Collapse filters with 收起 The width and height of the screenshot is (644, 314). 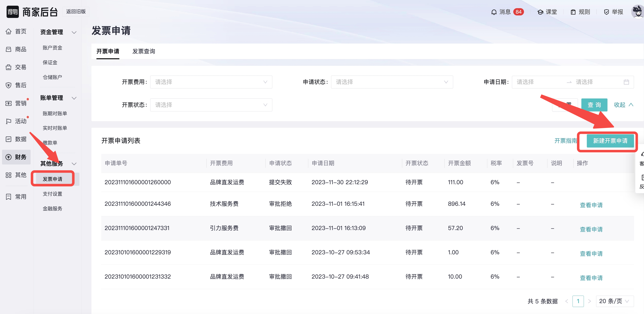(623, 105)
